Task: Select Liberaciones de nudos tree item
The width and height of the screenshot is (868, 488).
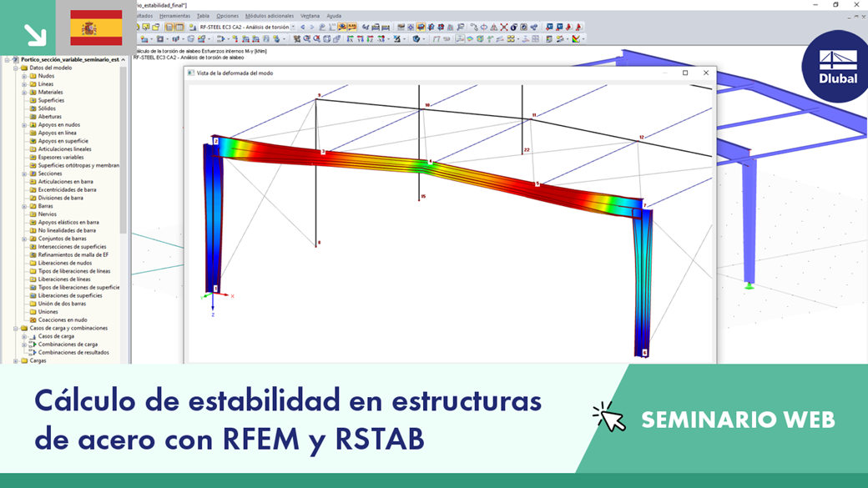Action: coord(65,263)
